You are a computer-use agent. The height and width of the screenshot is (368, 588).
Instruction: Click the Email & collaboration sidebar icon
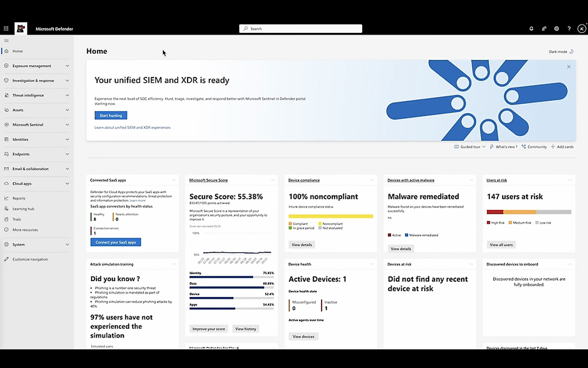(x=6, y=169)
